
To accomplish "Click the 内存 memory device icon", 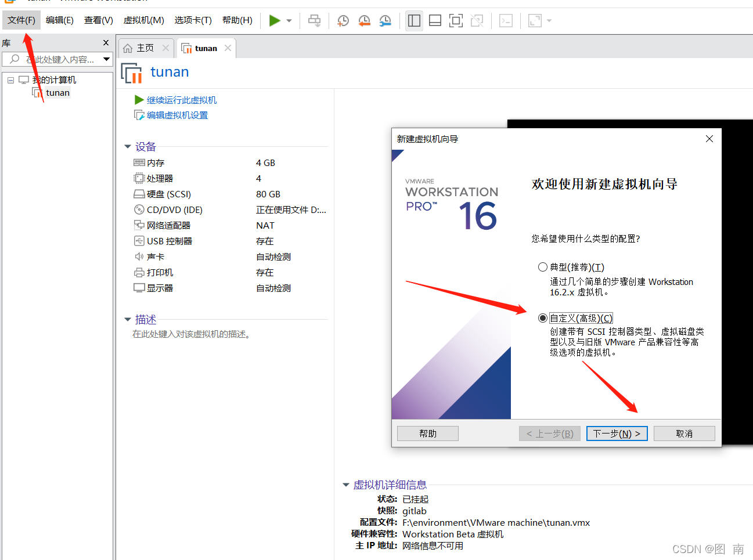I will tap(139, 163).
